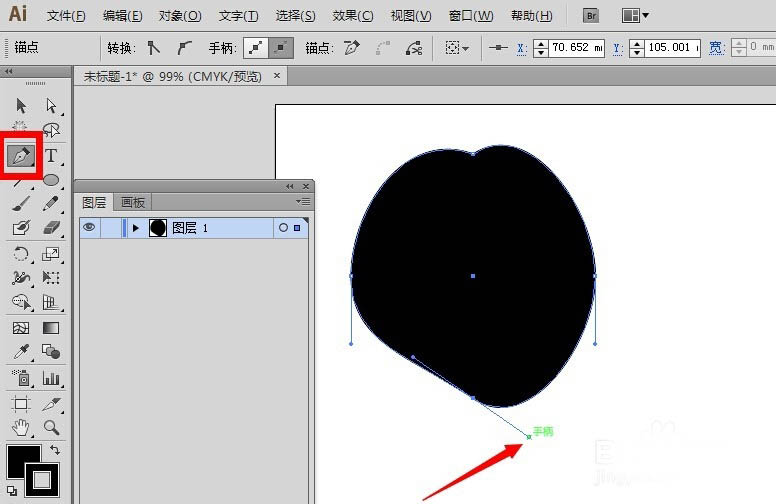Viewport: 776px width, 504px height.
Task: Open arrange documents layout dropdown
Action: tap(635, 16)
